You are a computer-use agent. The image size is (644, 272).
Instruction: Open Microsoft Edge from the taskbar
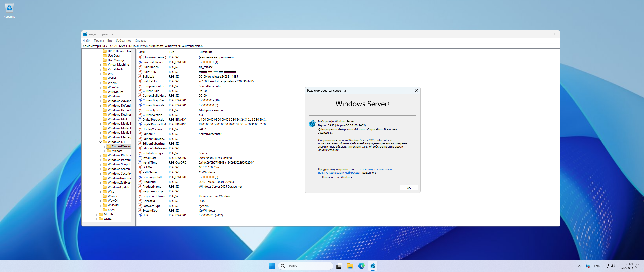[361, 266]
